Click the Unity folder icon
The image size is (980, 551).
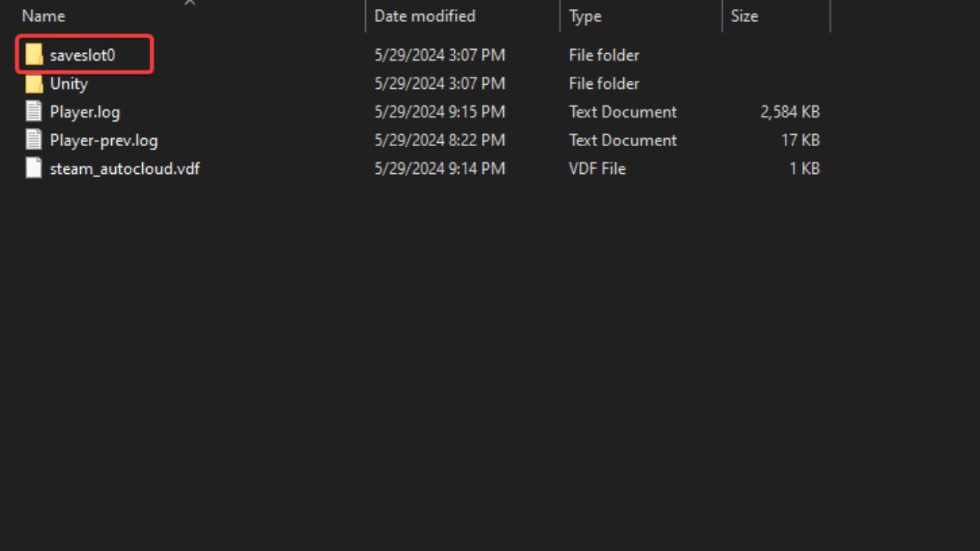pos(34,83)
